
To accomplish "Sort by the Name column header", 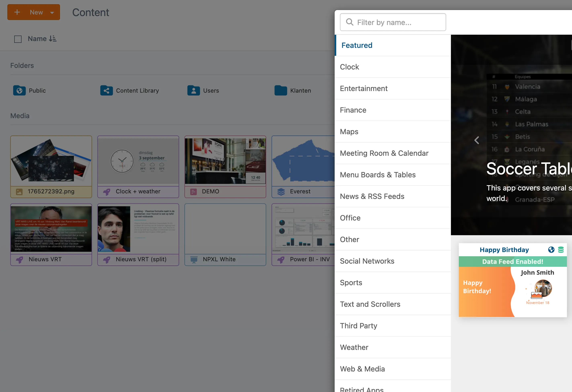I will point(37,39).
